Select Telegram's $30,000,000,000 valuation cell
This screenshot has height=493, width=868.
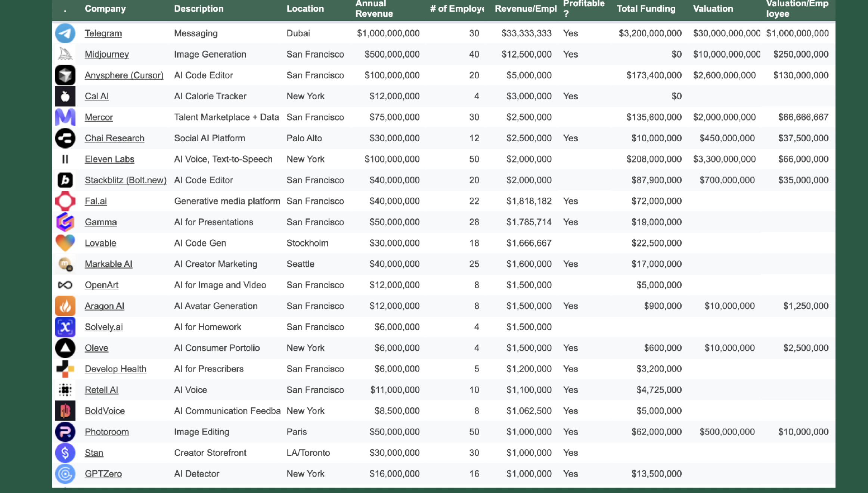[x=726, y=33]
